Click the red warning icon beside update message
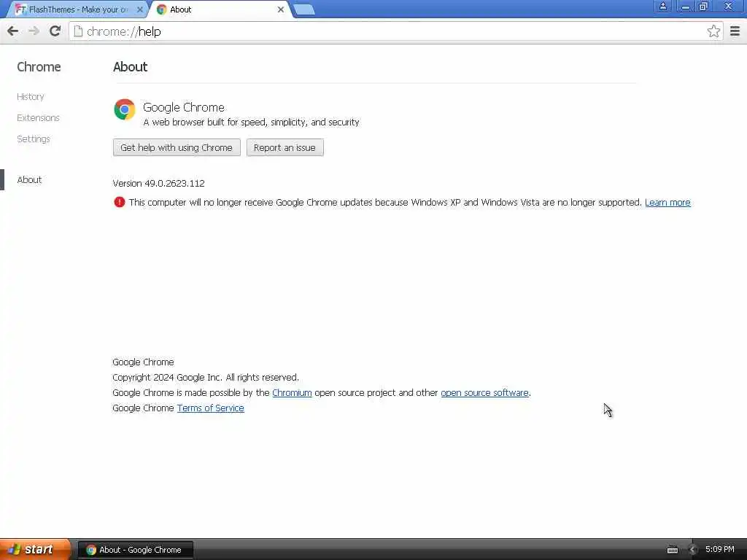 click(119, 202)
